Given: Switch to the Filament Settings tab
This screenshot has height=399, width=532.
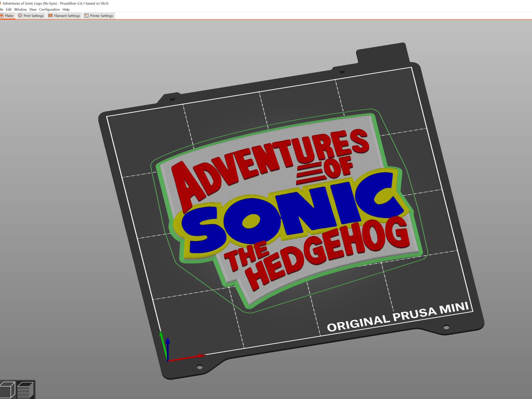Looking at the screenshot, I should [x=66, y=16].
